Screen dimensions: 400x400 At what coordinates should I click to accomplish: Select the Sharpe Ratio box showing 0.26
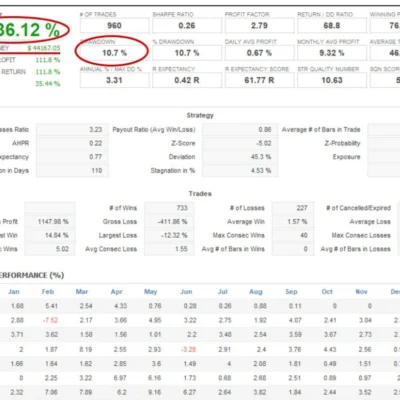click(187, 26)
